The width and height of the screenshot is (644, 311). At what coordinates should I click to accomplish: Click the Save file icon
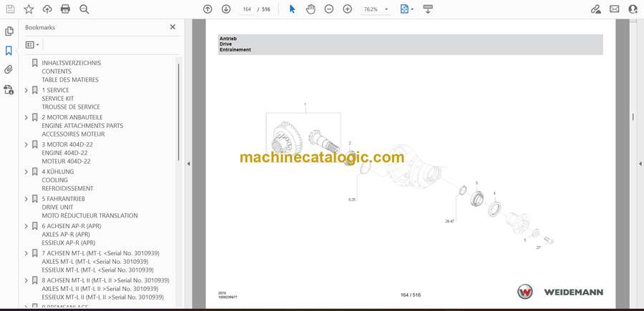pyautogui.click(x=10, y=9)
